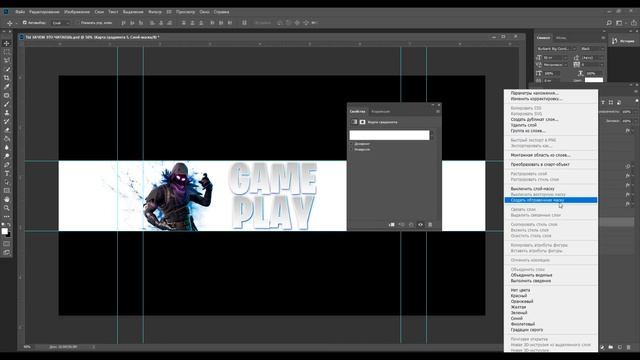Select the Quick Selection tool
This screenshot has height=360, width=640.
click(x=7, y=69)
